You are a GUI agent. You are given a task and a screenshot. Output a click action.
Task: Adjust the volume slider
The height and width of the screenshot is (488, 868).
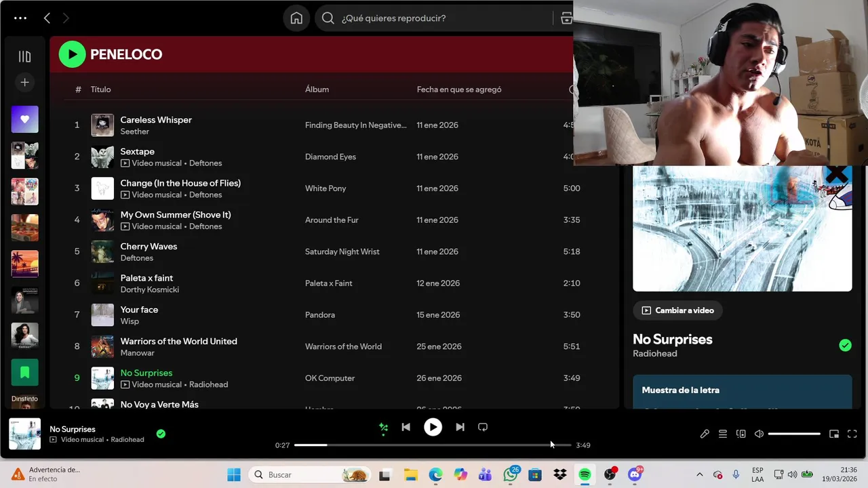click(x=794, y=434)
